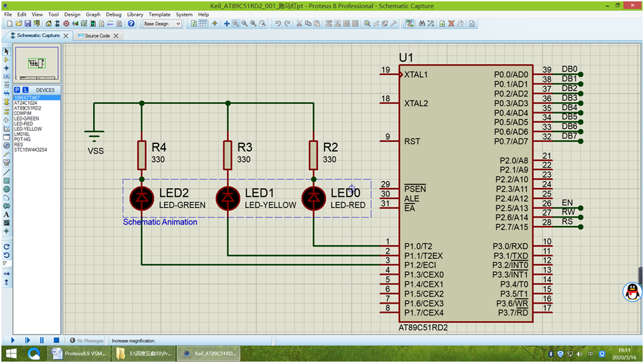
Task: Open the Debug menu
Action: 114,14
